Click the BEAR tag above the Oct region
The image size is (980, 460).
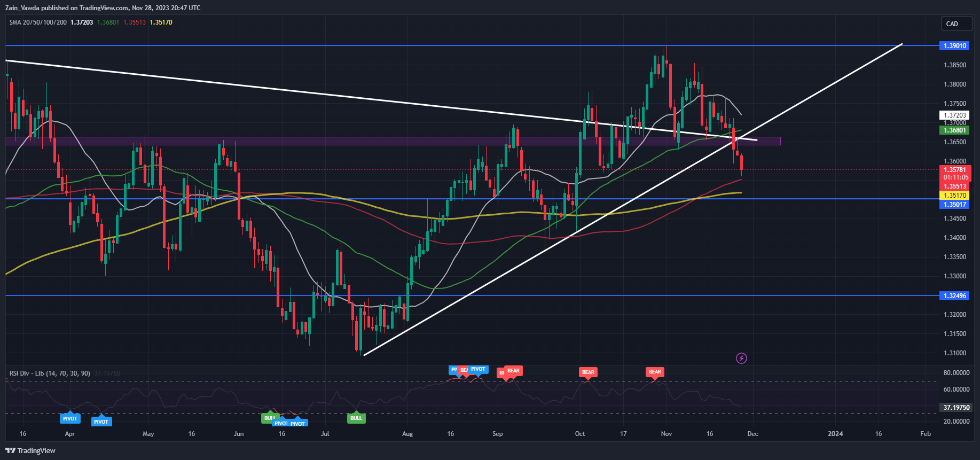pos(588,372)
